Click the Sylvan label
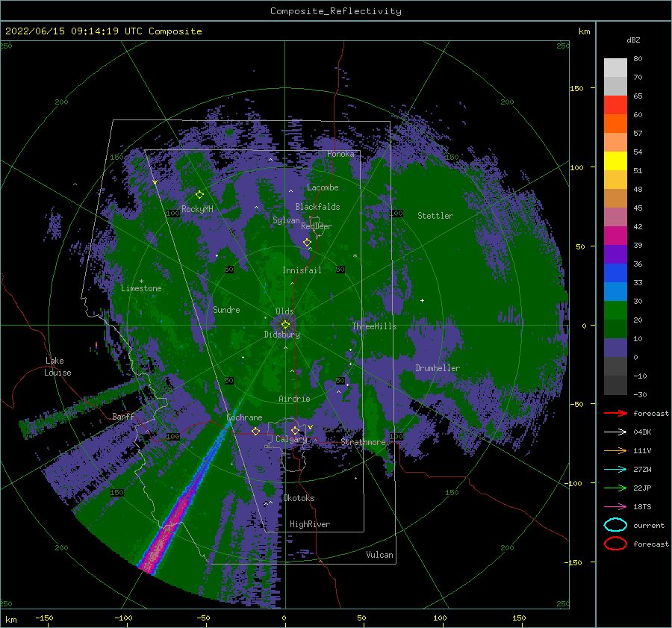 click(286, 220)
